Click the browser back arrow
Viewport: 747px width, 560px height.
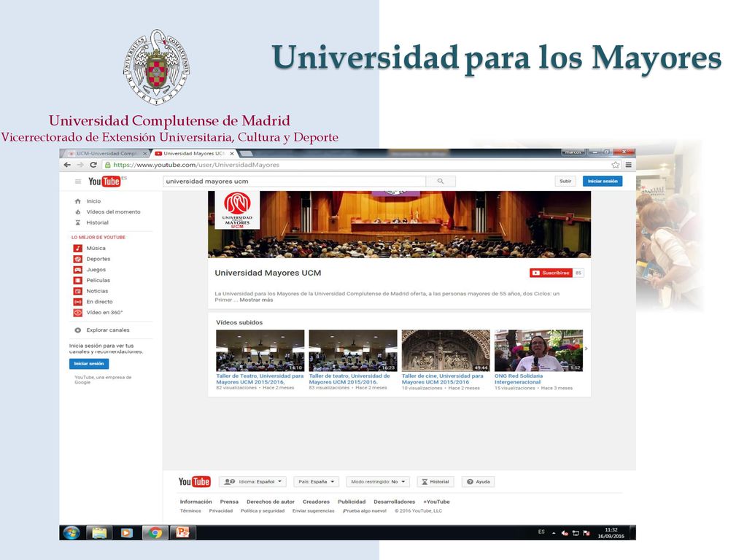coord(67,165)
